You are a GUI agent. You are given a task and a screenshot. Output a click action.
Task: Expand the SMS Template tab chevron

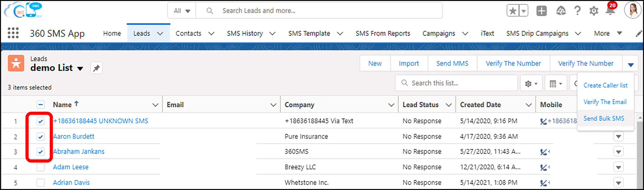tap(340, 33)
